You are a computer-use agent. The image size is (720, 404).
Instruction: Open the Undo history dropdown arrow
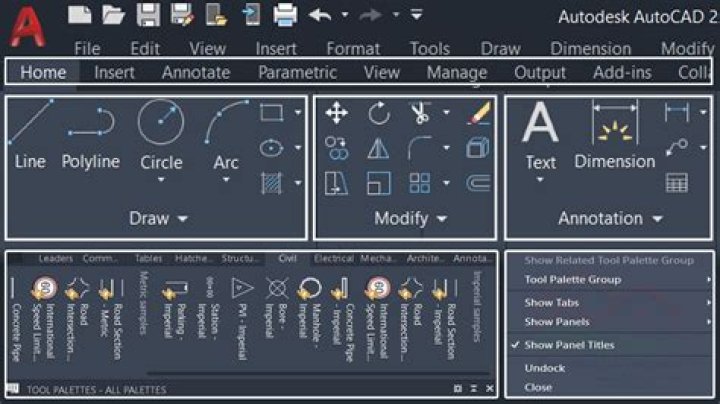tap(345, 15)
